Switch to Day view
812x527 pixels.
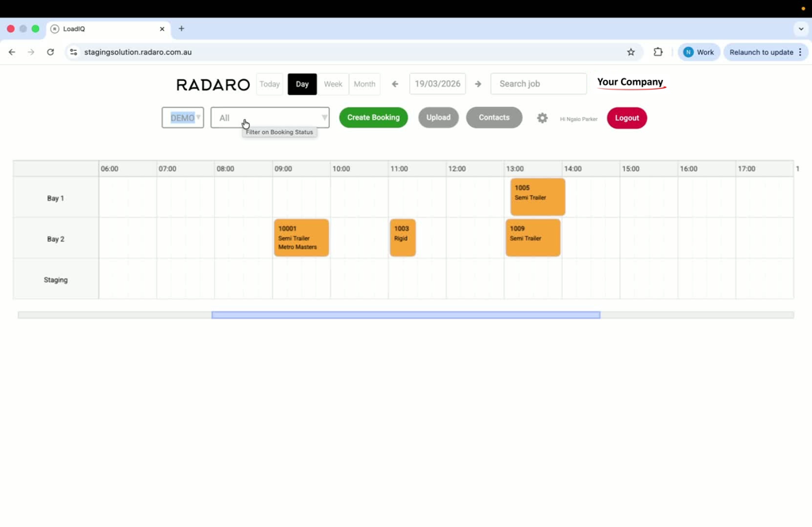coord(302,84)
